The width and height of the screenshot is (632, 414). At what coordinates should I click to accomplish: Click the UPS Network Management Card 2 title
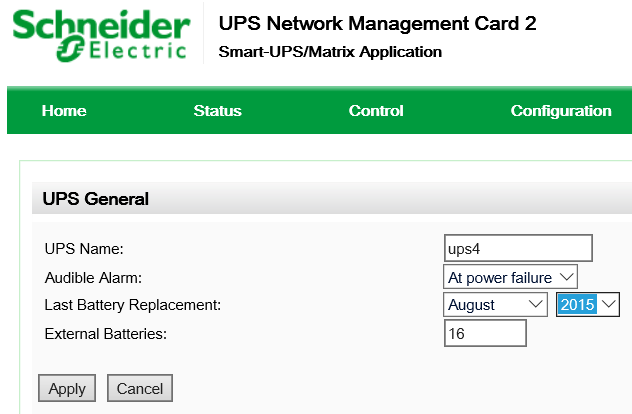377,24
